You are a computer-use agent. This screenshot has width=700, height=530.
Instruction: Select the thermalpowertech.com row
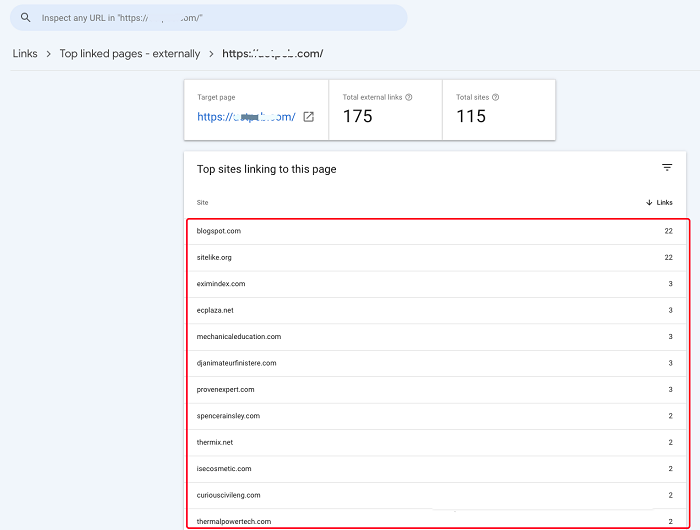[x=435, y=520]
